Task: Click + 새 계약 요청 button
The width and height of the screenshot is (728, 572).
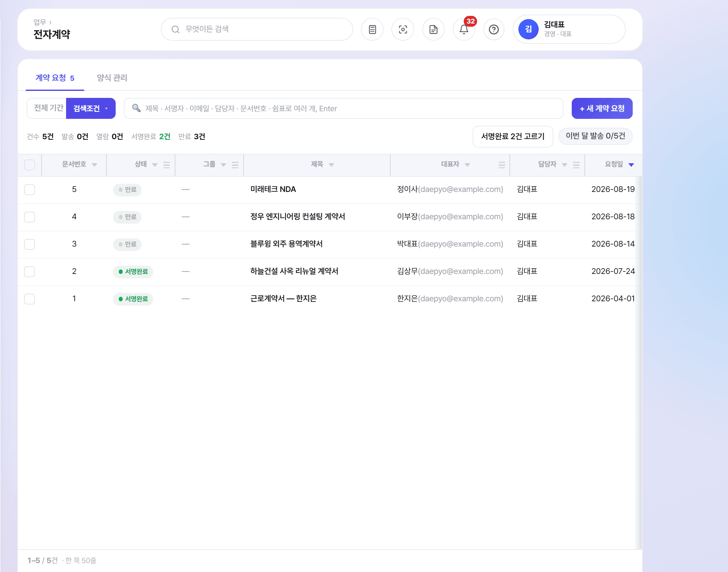Action: [x=602, y=108]
